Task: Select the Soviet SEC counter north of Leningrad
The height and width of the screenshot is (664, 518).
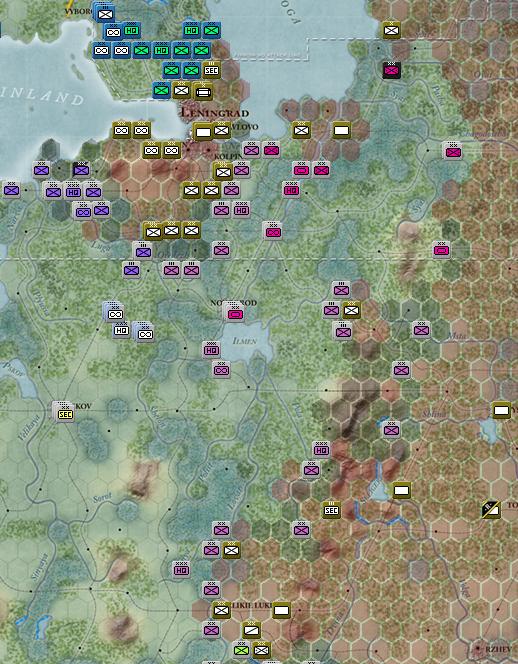Action: [211, 70]
